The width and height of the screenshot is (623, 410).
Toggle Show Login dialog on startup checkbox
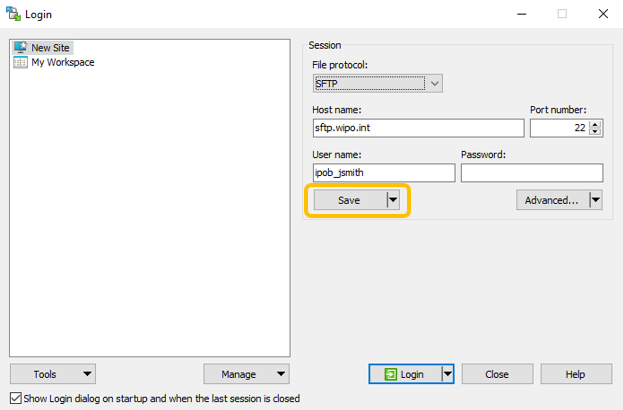15,398
